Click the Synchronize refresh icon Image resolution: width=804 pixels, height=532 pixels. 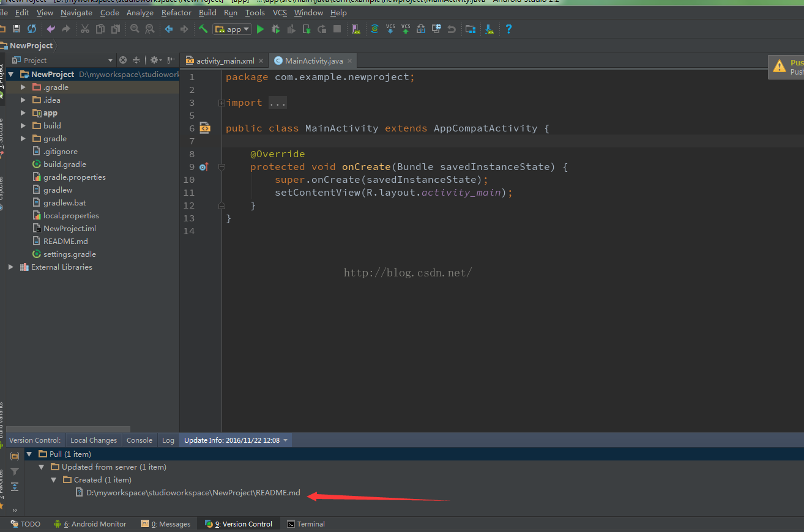[32, 29]
